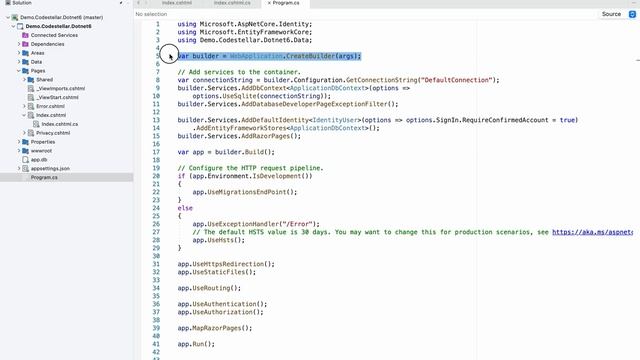This screenshot has height=360, width=640.
Task: Navigate forward with the right arrow in tab bar
Action: click(x=146, y=3)
